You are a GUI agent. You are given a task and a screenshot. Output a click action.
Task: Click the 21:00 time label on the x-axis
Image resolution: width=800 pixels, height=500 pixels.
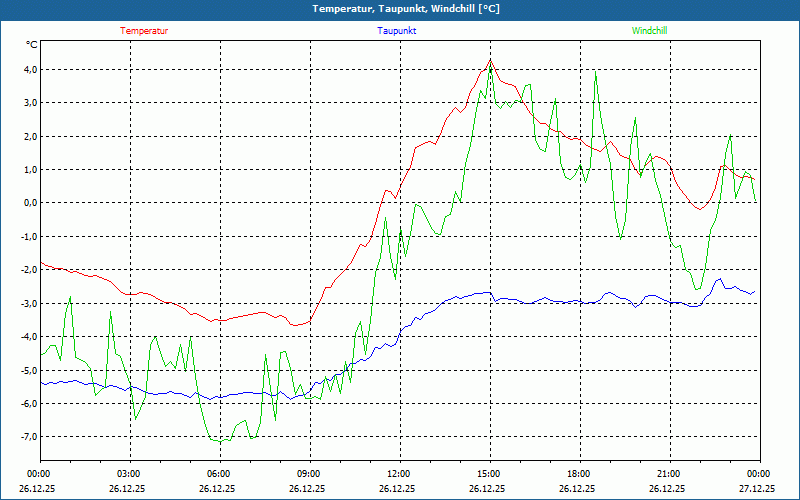669,474
